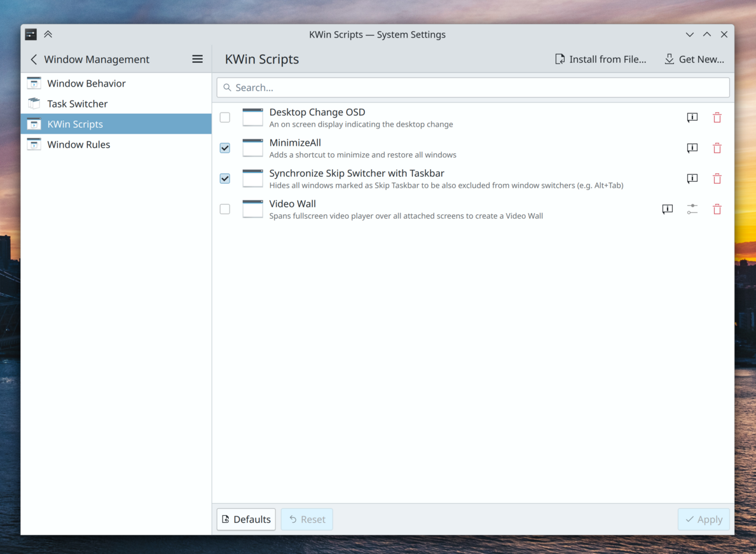Select the MinimizeAll script title

[x=294, y=142]
